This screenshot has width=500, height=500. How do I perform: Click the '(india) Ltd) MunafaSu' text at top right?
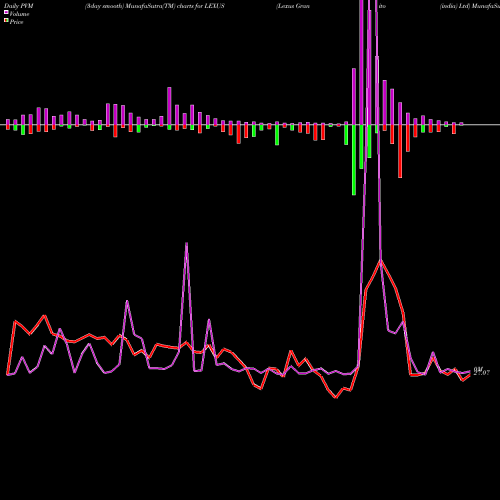tap(470, 6)
